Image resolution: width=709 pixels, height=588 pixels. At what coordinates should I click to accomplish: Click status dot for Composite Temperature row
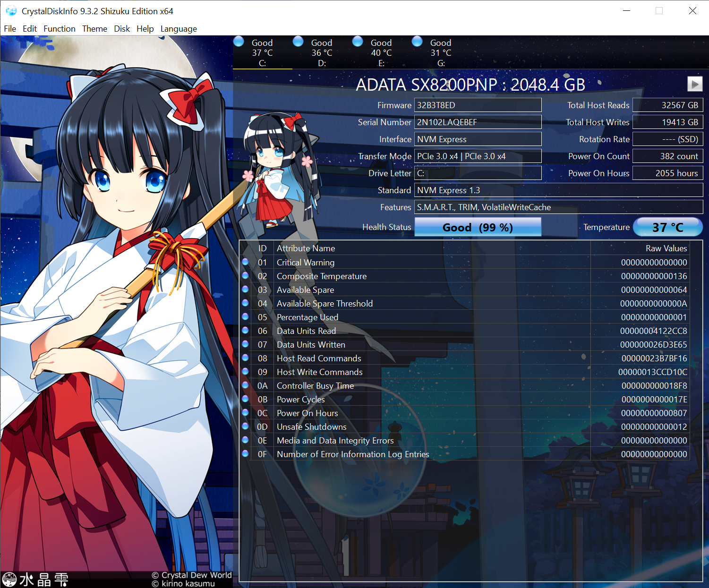245,275
